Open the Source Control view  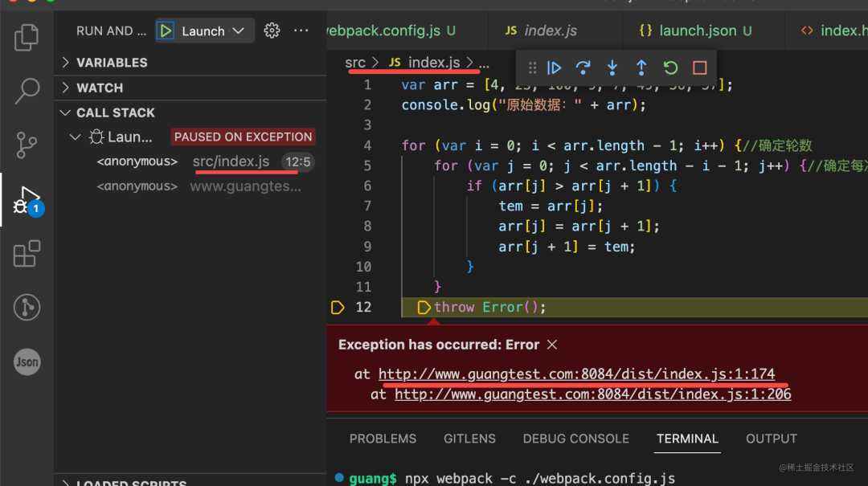[x=26, y=145]
